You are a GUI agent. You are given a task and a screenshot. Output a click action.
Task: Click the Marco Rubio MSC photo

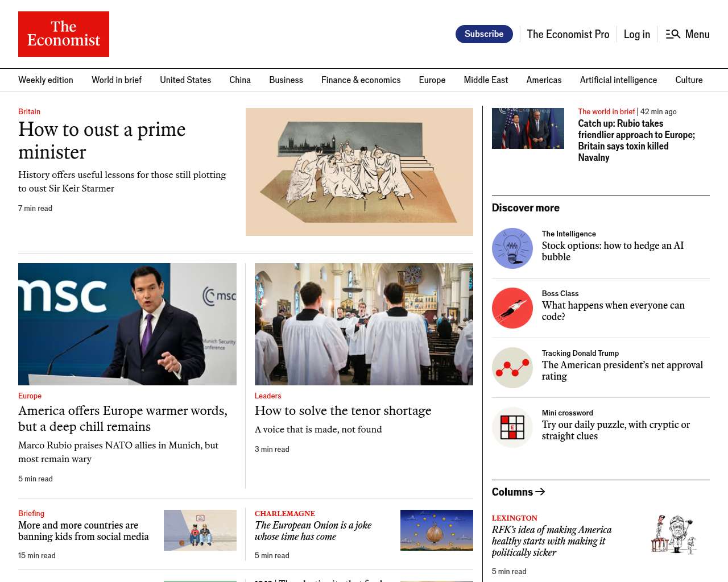click(127, 324)
